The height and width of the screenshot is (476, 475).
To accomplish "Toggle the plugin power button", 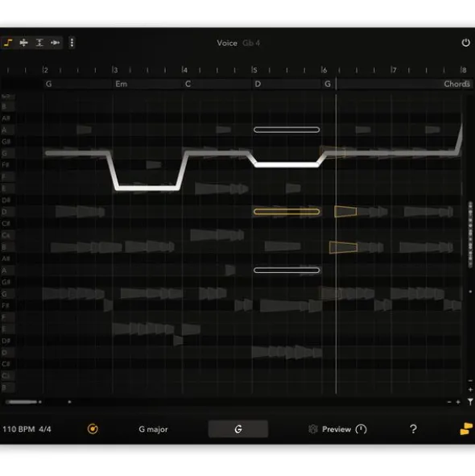I will (465, 43).
